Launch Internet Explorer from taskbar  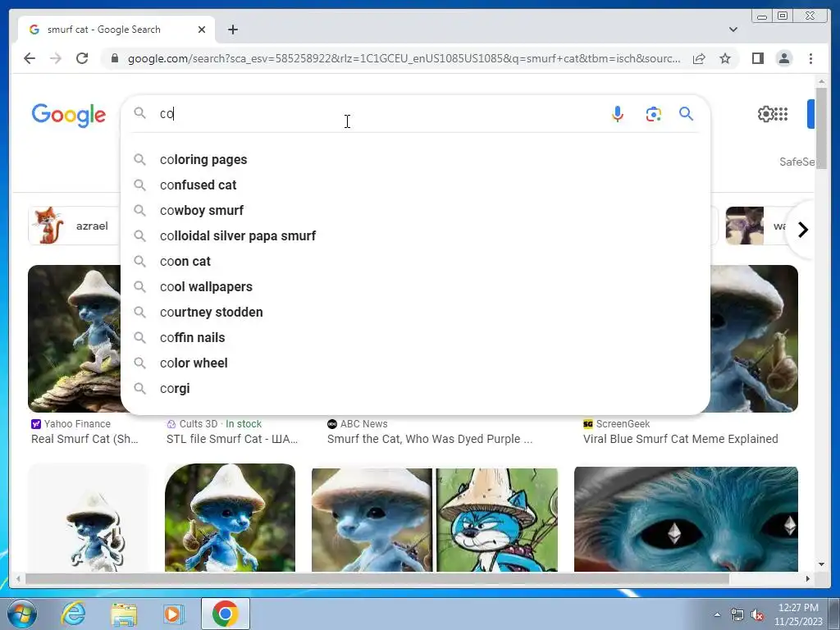point(73,614)
